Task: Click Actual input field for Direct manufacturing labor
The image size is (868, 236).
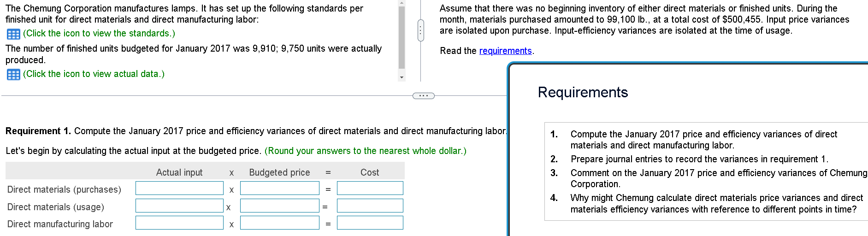Action: coord(179,223)
